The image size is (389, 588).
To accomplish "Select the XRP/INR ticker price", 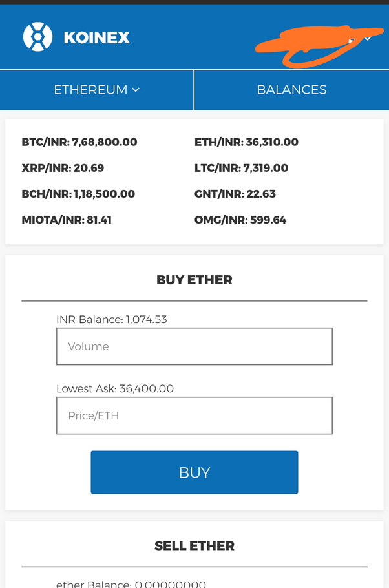I will (63, 168).
